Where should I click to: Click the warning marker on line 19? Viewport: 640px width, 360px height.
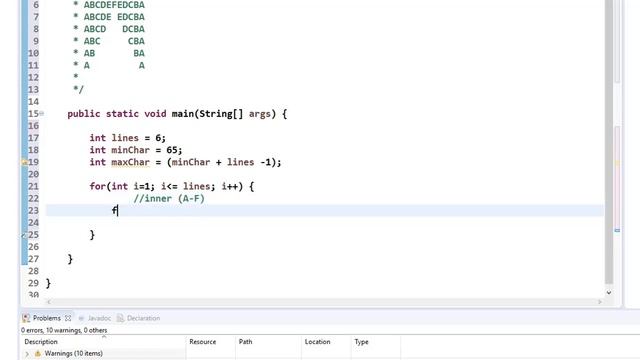(24, 162)
